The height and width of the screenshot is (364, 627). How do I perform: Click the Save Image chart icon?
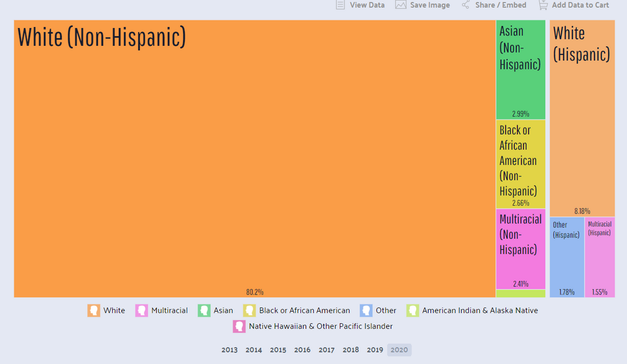point(399,5)
